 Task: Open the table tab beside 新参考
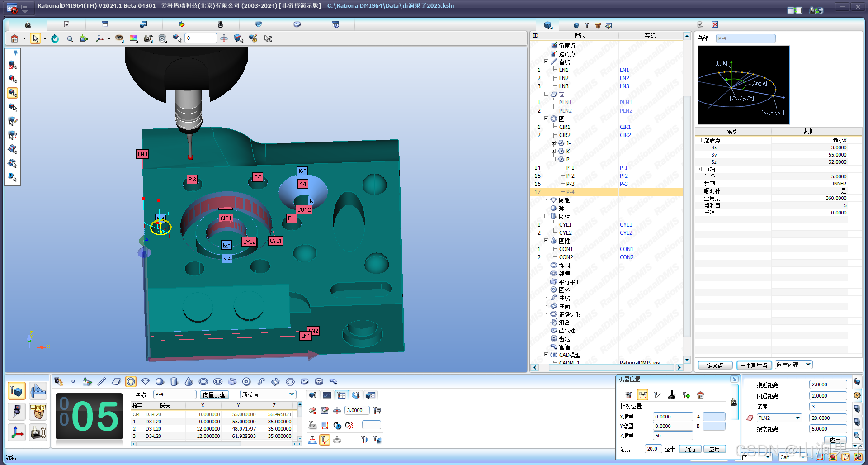(341, 395)
